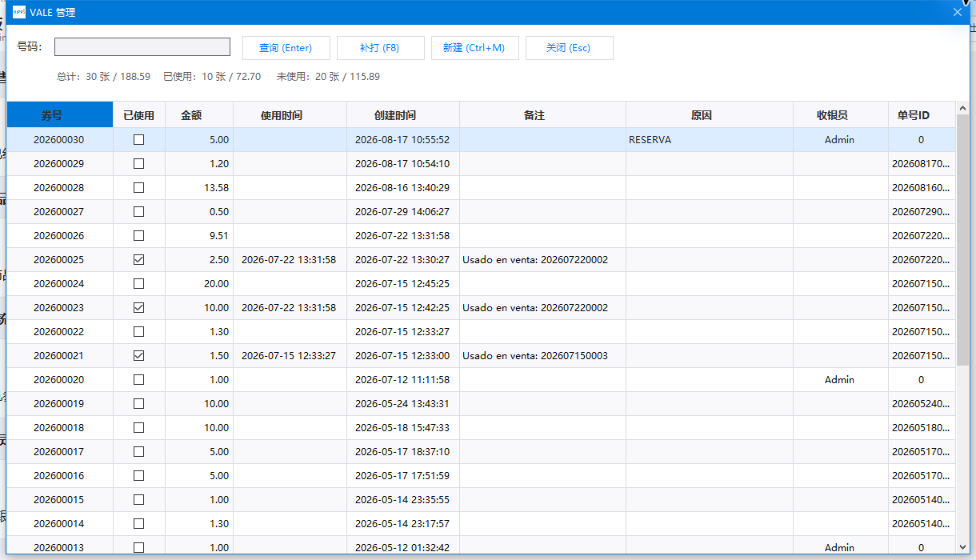Select voucher number 202600018 cell
This screenshot has width=976, height=560.
point(58,428)
